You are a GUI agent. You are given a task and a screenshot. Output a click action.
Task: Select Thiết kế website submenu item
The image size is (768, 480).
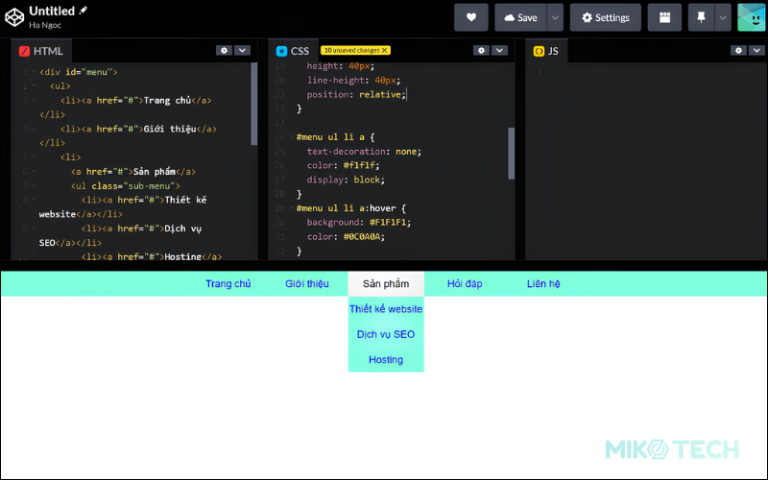(x=386, y=309)
